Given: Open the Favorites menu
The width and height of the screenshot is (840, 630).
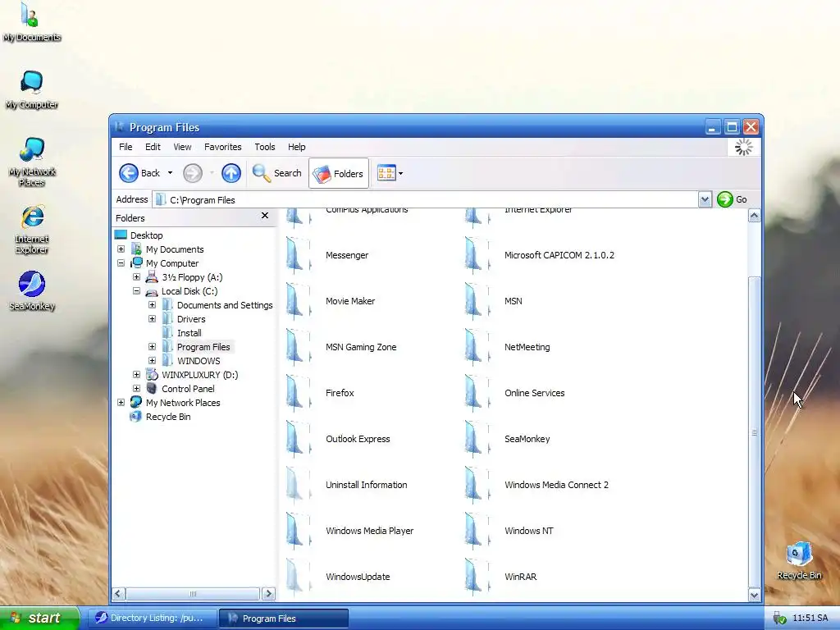Looking at the screenshot, I should point(223,147).
